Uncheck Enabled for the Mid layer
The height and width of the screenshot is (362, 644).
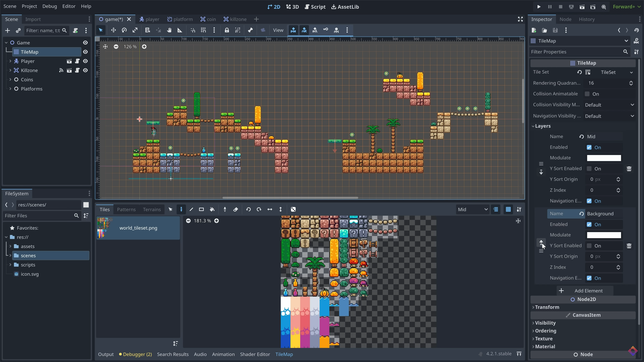(x=589, y=147)
